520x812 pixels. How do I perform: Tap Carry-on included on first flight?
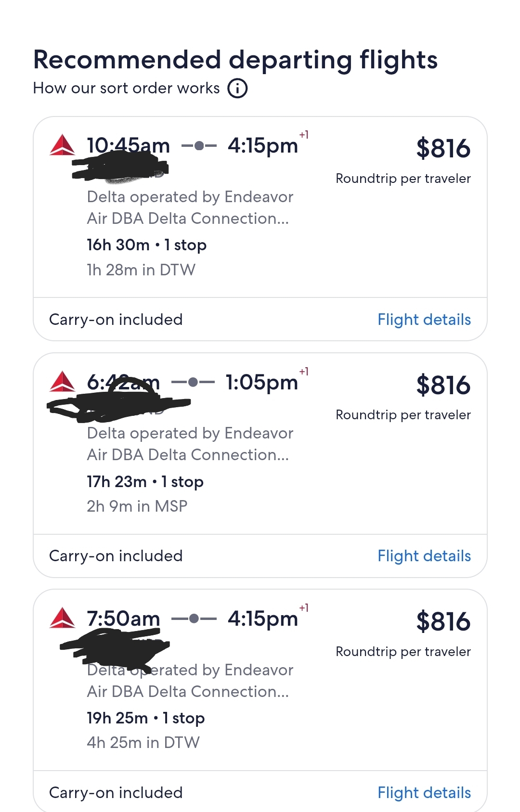(116, 320)
